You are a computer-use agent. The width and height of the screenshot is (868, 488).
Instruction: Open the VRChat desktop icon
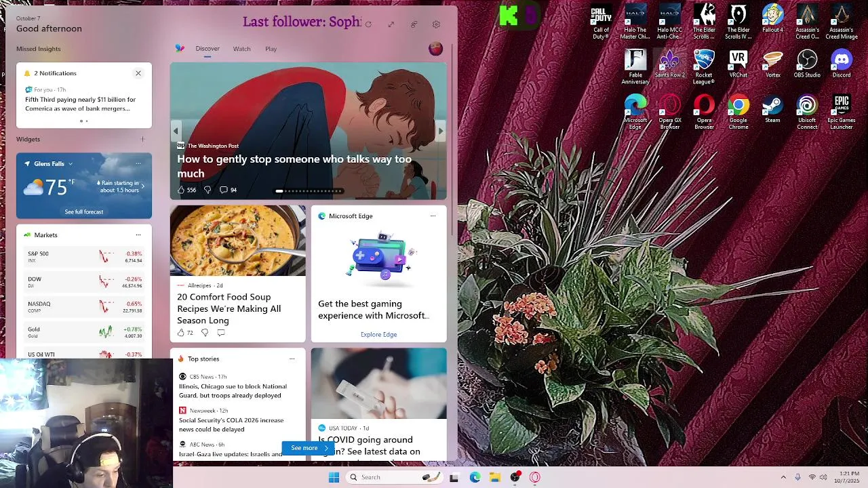pyautogui.click(x=738, y=64)
